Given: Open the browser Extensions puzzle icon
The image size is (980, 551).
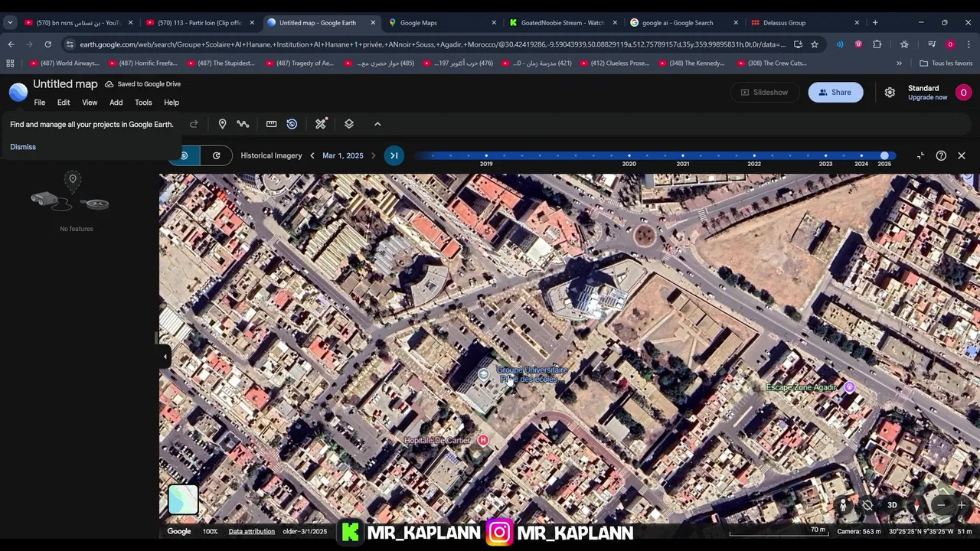Looking at the screenshot, I should [877, 44].
